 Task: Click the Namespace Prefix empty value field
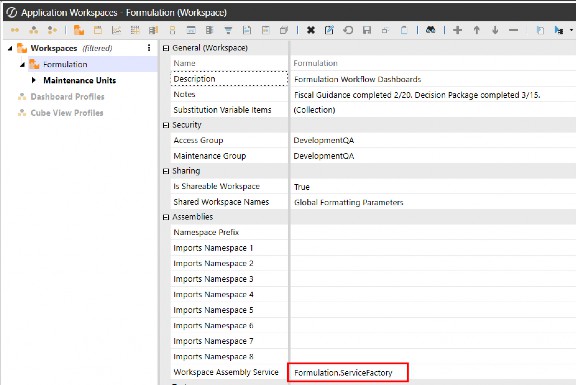pyautogui.click(x=433, y=233)
